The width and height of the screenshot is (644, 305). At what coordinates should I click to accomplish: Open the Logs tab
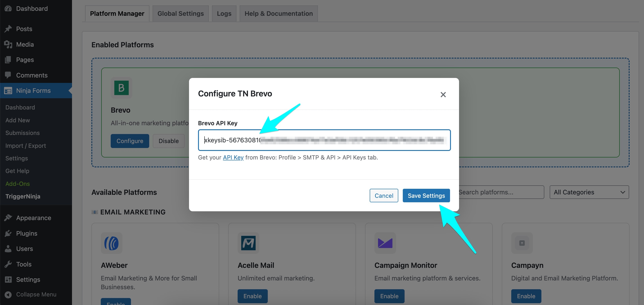(224, 14)
